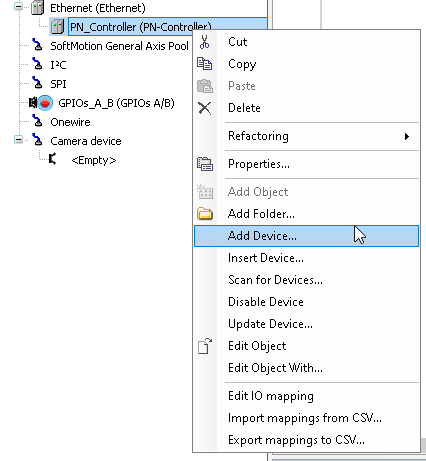Screen dimensions: 426x461
Task: Select Scan for Devices... menu entry
Action: click(275, 280)
